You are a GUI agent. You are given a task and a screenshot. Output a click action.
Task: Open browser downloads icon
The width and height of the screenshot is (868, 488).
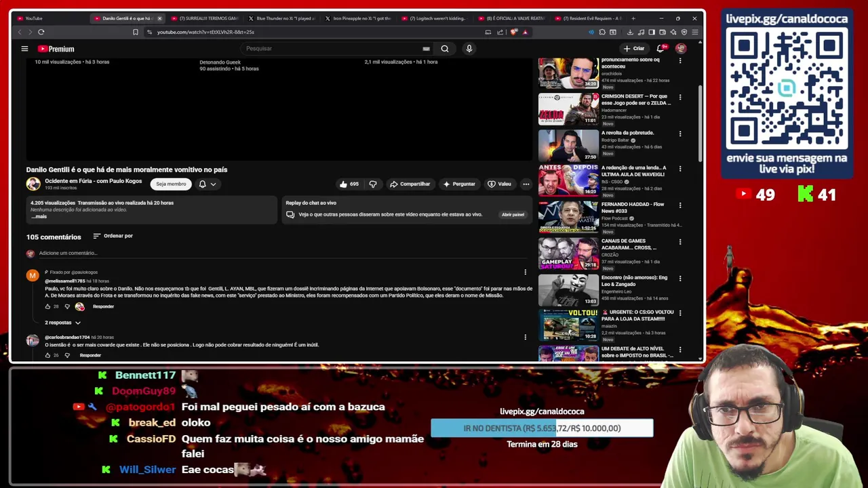point(630,32)
